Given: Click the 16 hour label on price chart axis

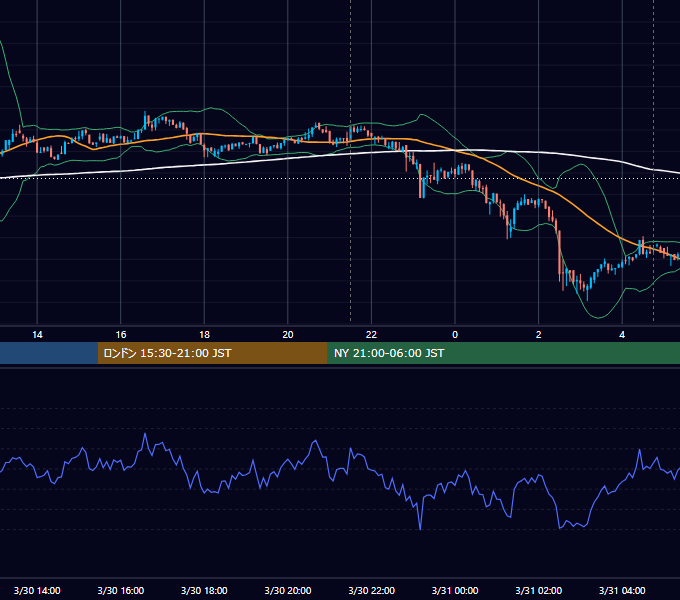Looking at the screenshot, I should [x=121, y=335].
